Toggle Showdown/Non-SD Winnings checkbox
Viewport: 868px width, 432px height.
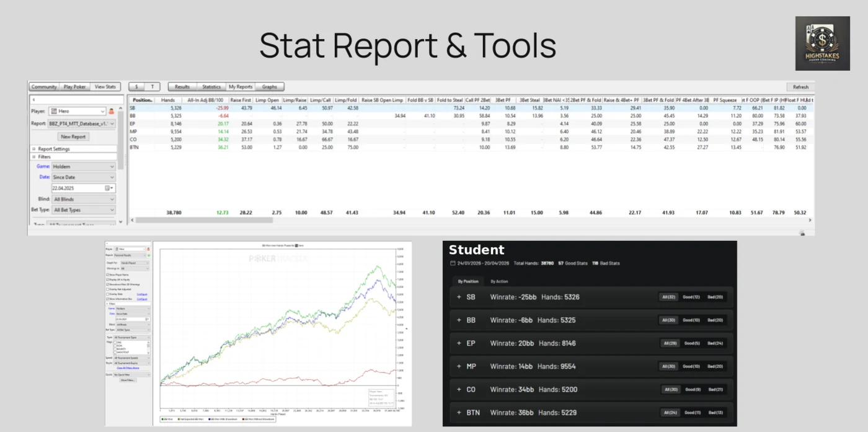point(107,284)
